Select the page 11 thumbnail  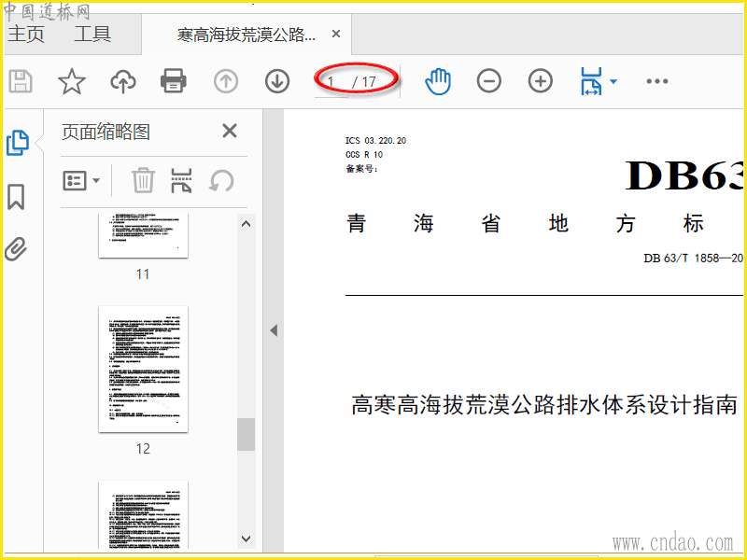pyautogui.click(x=144, y=236)
